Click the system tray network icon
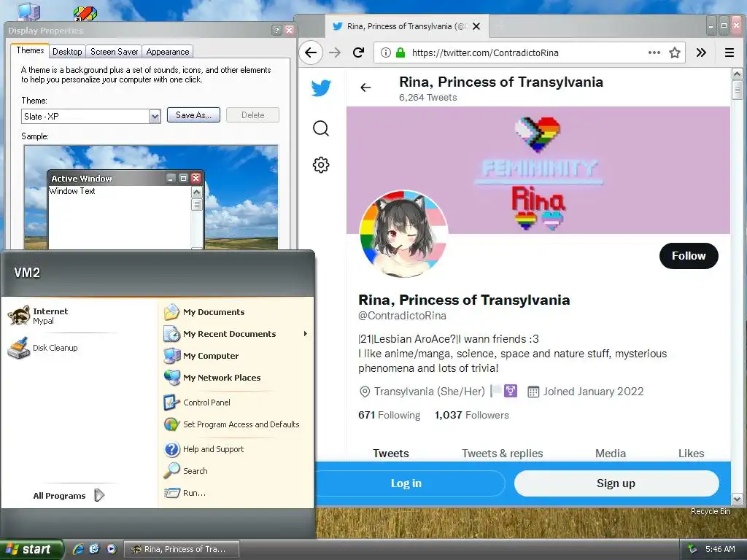The width and height of the screenshot is (747, 560). pyautogui.click(x=693, y=549)
